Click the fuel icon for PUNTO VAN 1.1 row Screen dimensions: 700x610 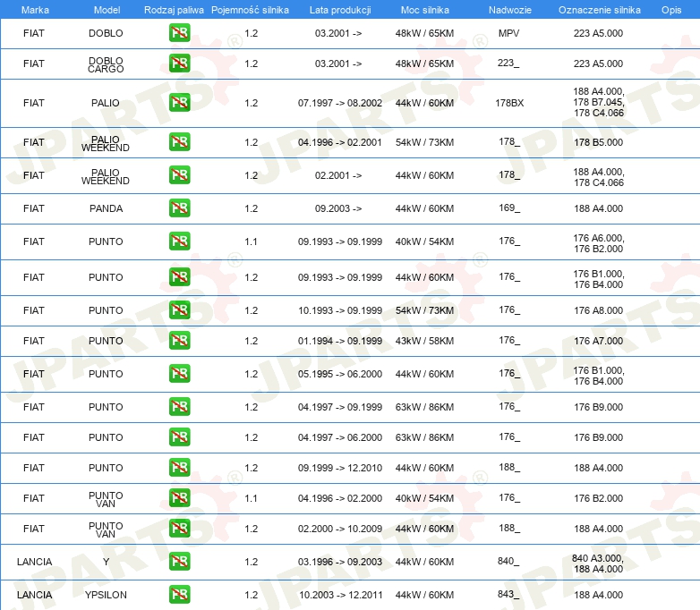(x=179, y=497)
